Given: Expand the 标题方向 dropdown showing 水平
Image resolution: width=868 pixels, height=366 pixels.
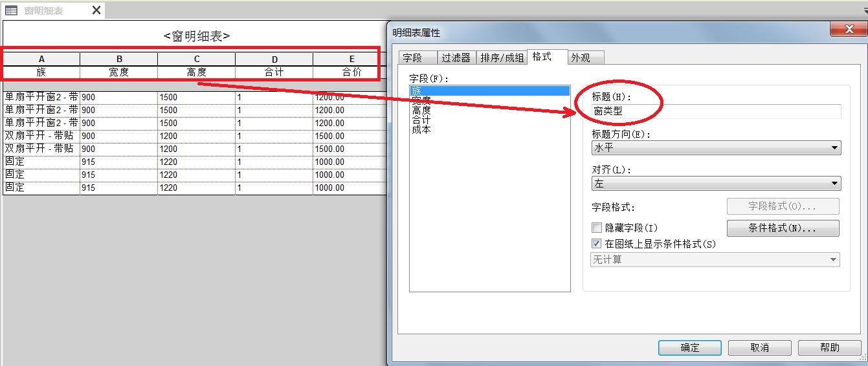Looking at the screenshot, I should point(716,147).
